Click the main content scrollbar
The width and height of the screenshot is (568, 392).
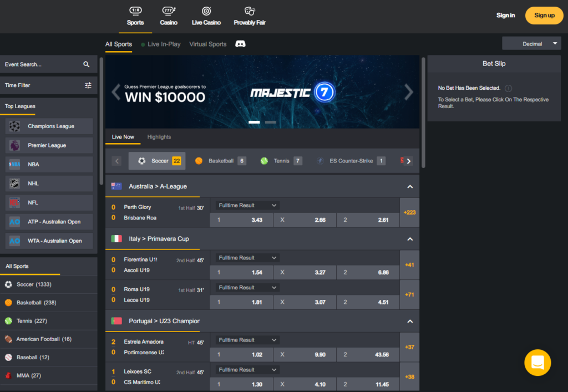(x=423, y=113)
